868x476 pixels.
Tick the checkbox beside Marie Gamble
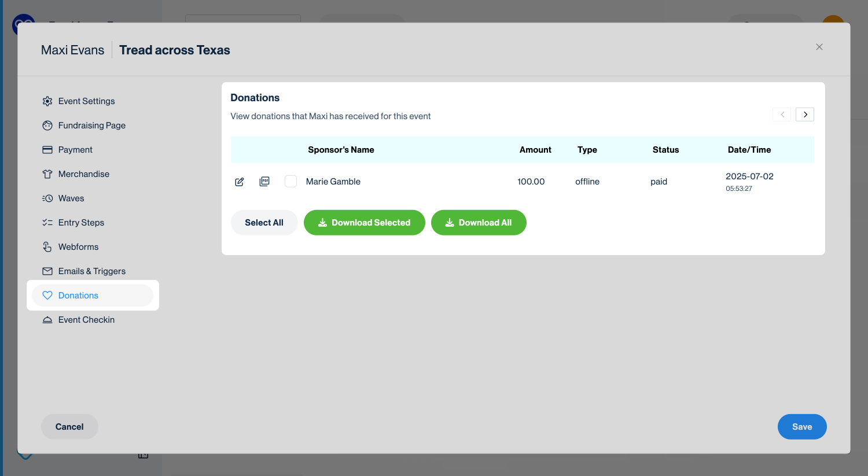point(291,182)
